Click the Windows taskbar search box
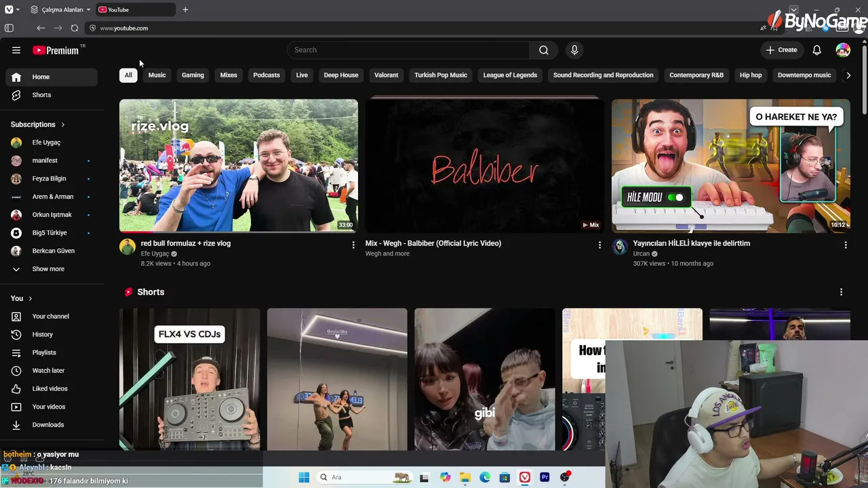The width and height of the screenshot is (868, 488). point(365,478)
